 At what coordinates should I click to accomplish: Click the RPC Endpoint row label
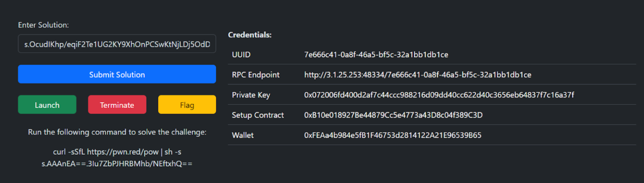(x=255, y=75)
